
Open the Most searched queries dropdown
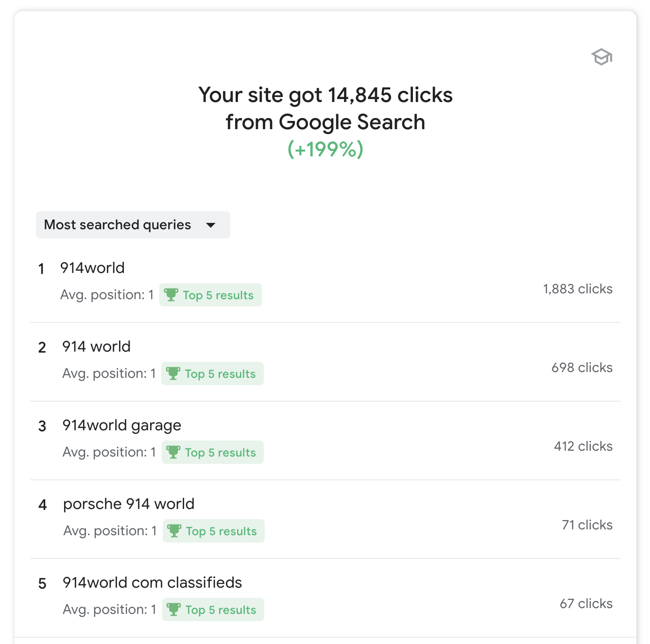118,225
